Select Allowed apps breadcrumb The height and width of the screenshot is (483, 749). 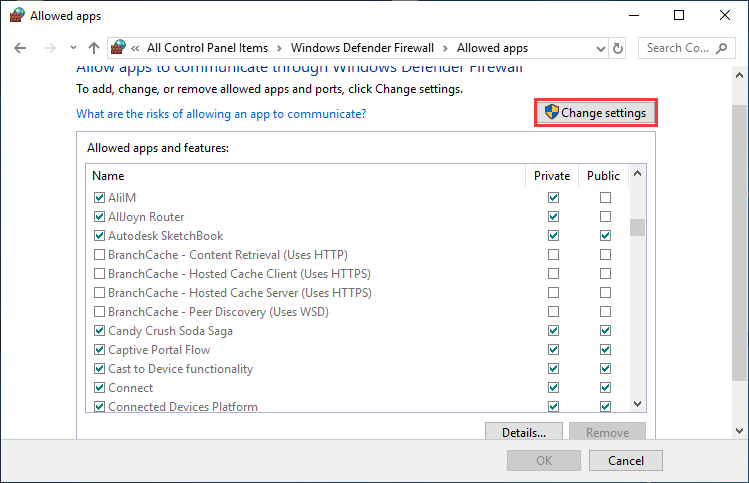click(x=492, y=48)
